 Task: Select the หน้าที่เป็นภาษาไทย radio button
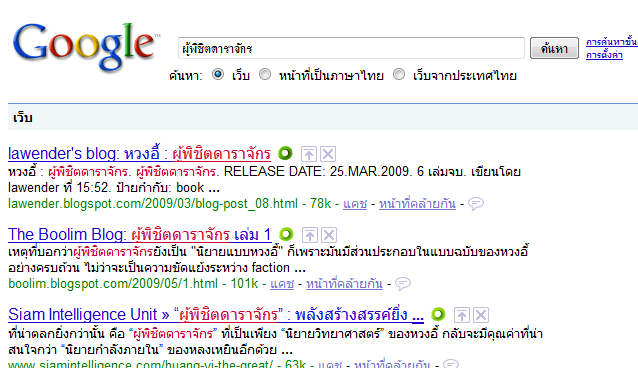point(265,74)
